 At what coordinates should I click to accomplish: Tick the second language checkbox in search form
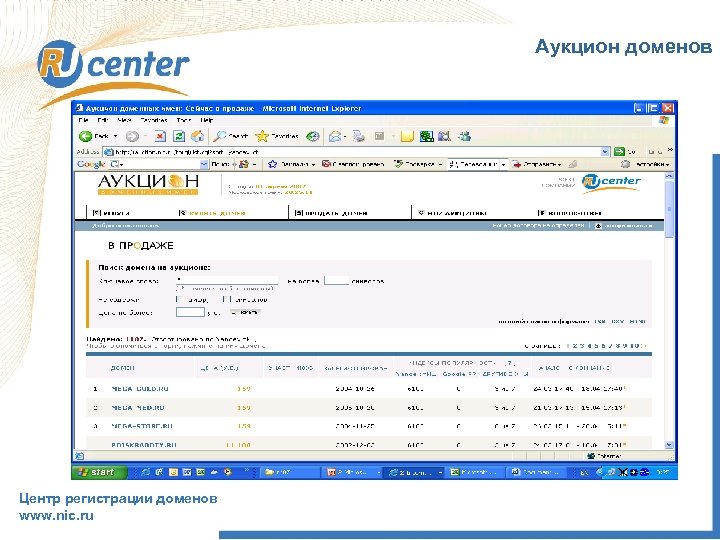click(x=225, y=299)
